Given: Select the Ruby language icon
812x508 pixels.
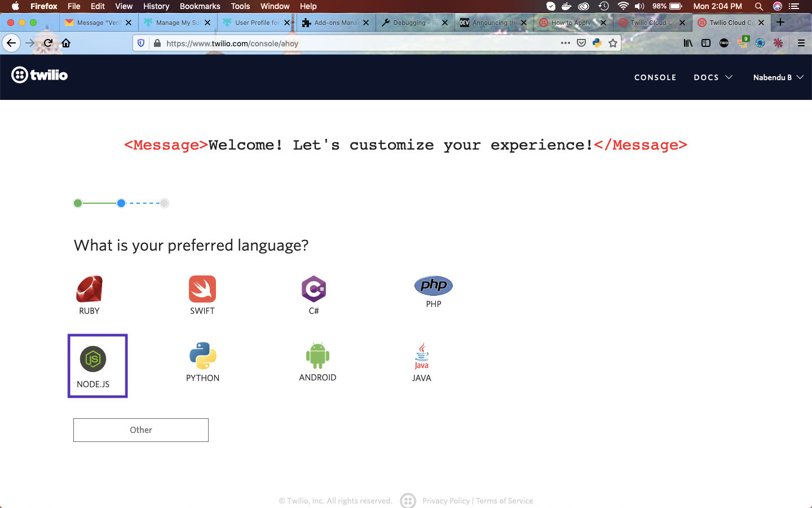Looking at the screenshot, I should point(89,289).
